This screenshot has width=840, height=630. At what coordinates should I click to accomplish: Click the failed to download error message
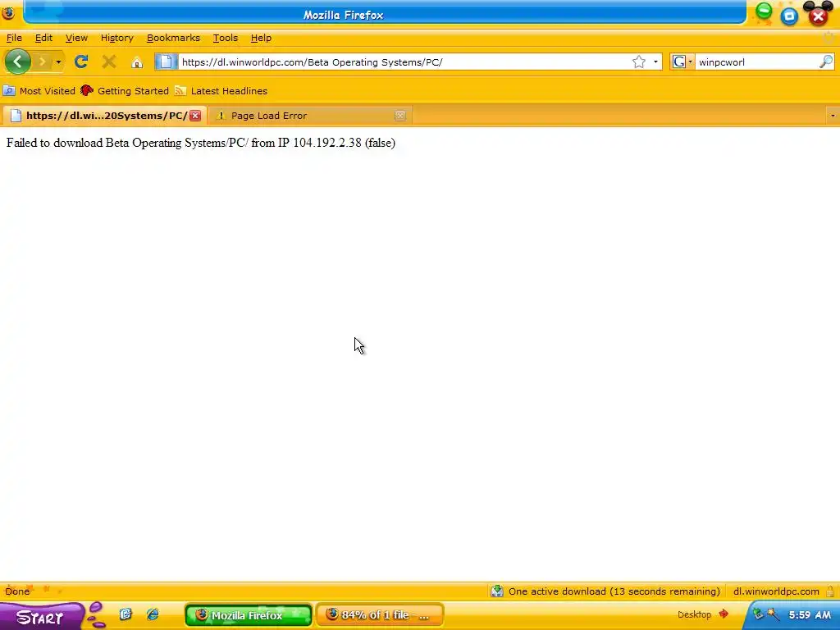click(201, 143)
